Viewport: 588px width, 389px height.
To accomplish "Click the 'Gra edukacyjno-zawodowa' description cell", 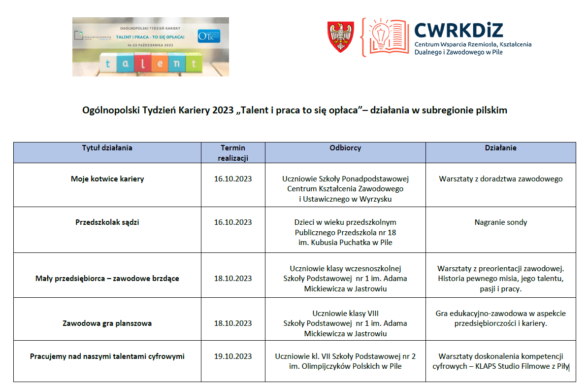I will (500, 318).
